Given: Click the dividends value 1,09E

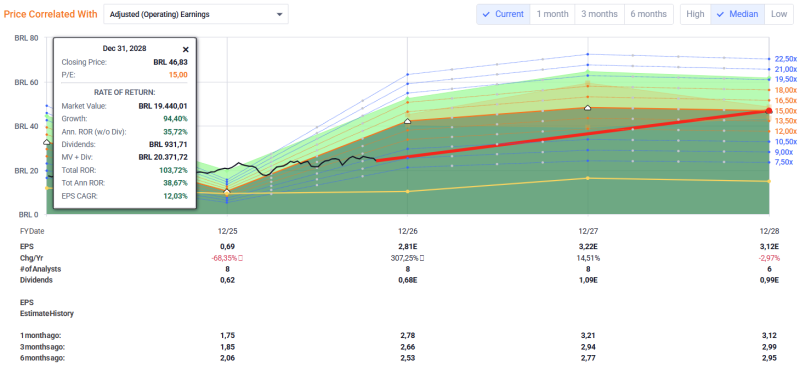Looking at the screenshot, I should (588, 280).
